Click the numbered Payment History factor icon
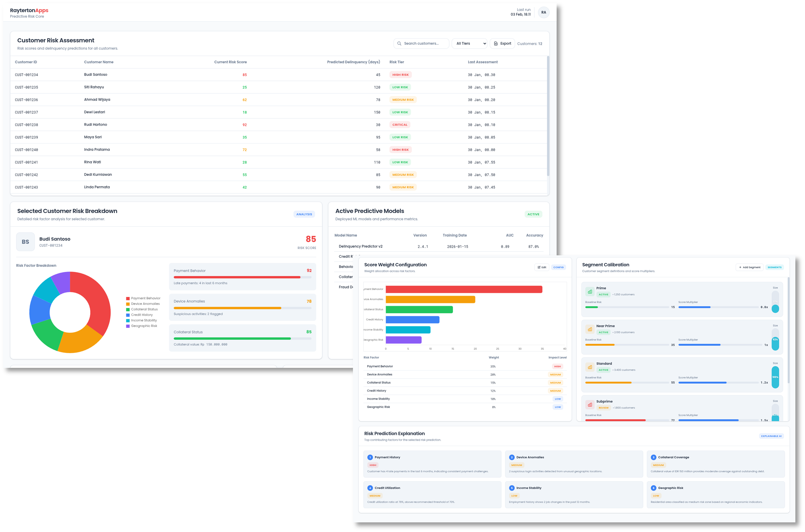Screen dimensions: 805x532 click(370, 457)
